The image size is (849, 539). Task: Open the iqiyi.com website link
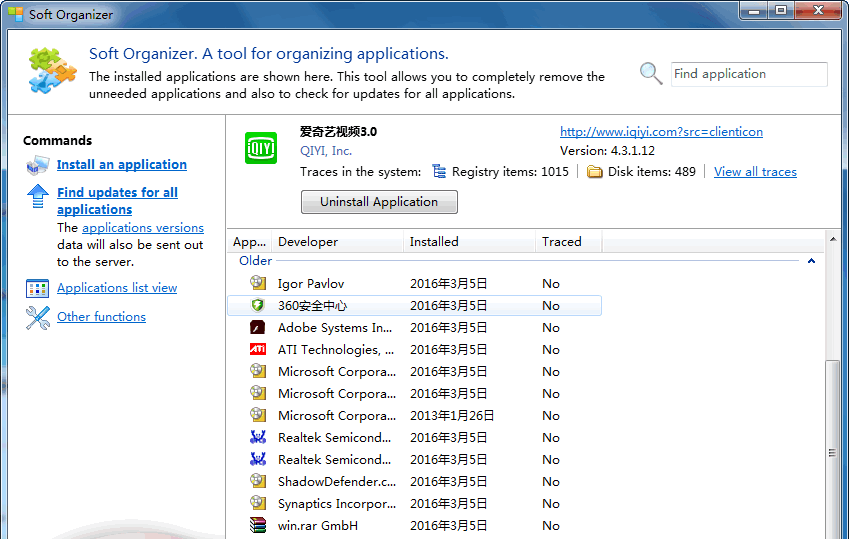click(x=661, y=132)
